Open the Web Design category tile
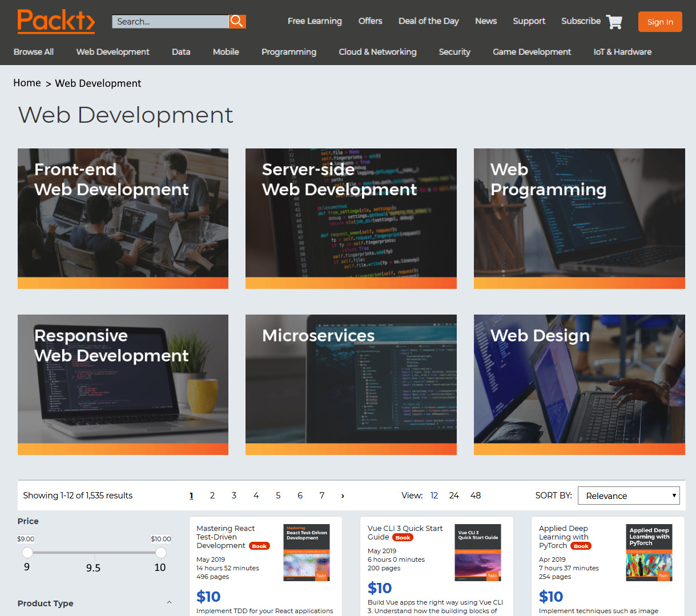This screenshot has width=696, height=616. coord(580,385)
